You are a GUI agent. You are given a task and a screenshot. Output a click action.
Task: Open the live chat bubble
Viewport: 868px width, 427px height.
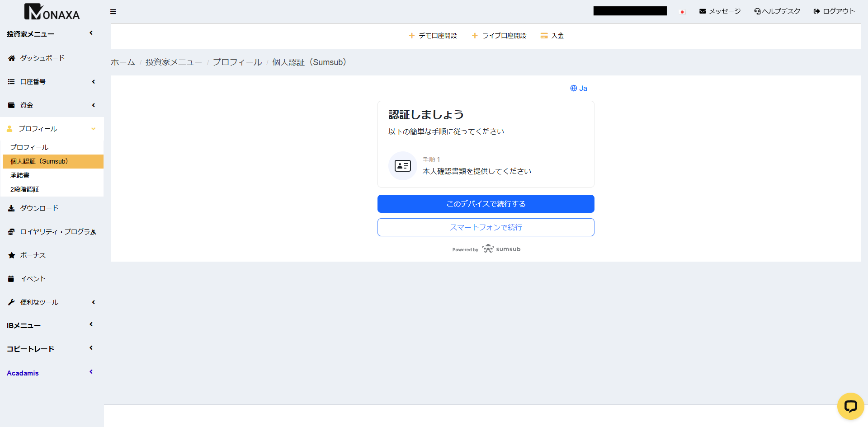point(850,406)
